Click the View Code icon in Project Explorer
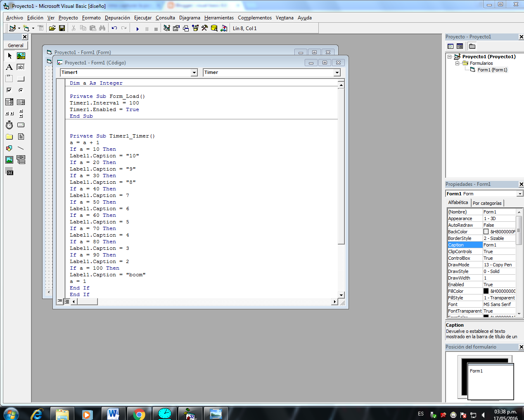The image size is (524, 420). click(x=450, y=46)
